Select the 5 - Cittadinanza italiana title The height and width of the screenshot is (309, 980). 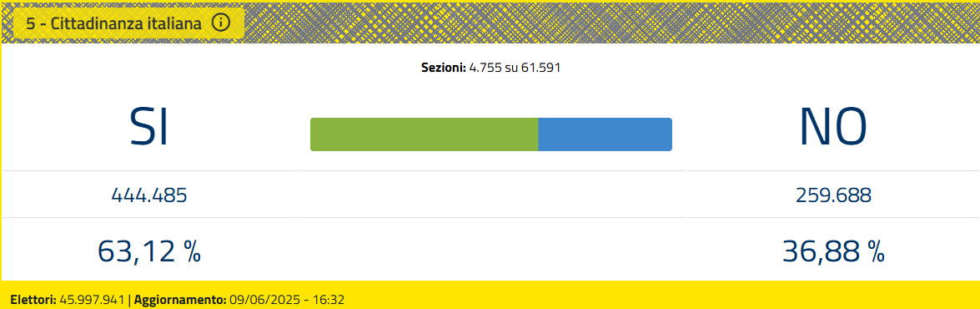coord(114,23)
